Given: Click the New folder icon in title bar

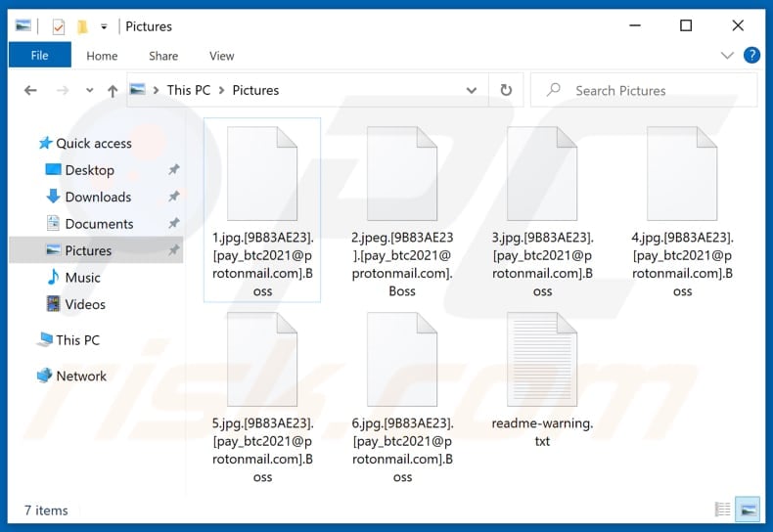Looking at the screenshot, I should click(x=82, y=26).
